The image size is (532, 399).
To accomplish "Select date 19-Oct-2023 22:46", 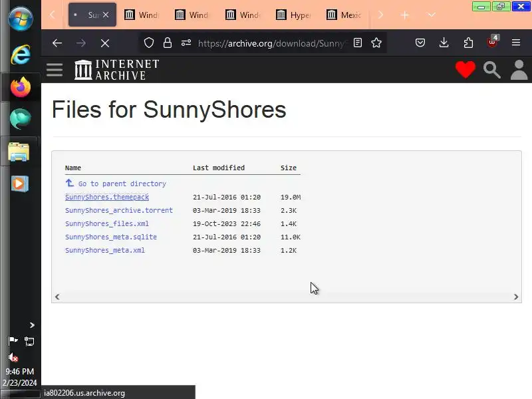I will (227, 223).
